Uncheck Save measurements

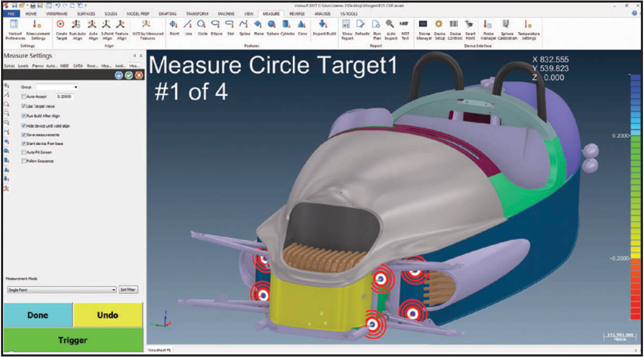pyautogui.click(x=23, y=134)
